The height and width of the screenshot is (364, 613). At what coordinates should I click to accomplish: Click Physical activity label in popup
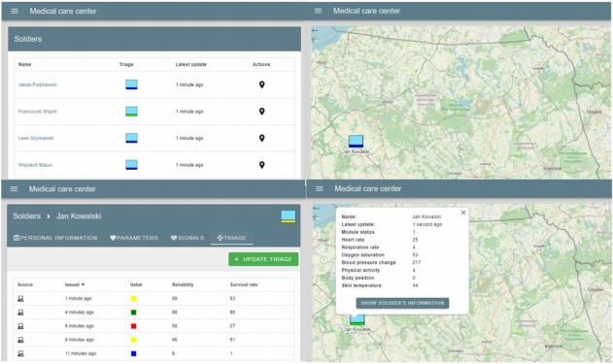pos(360,270)
